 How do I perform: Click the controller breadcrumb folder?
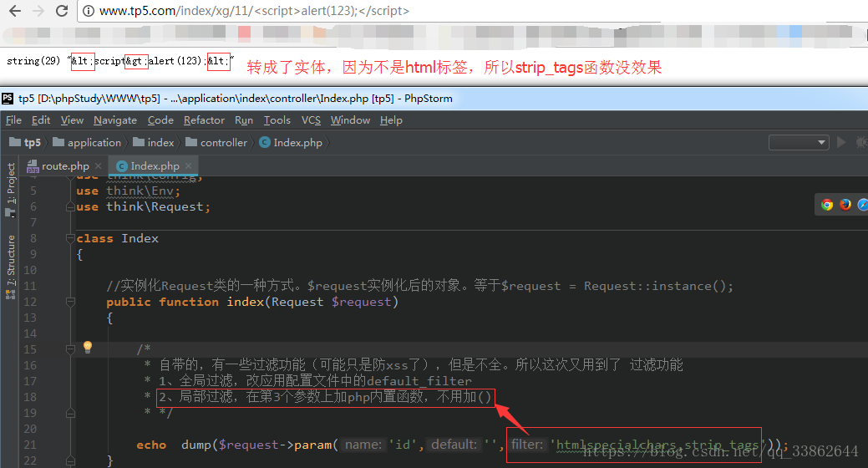[216, 142]
